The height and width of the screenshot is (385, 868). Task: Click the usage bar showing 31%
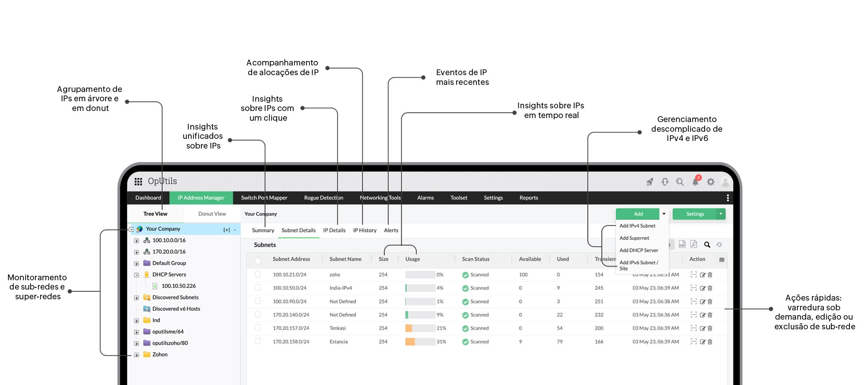tap(420, 342)
